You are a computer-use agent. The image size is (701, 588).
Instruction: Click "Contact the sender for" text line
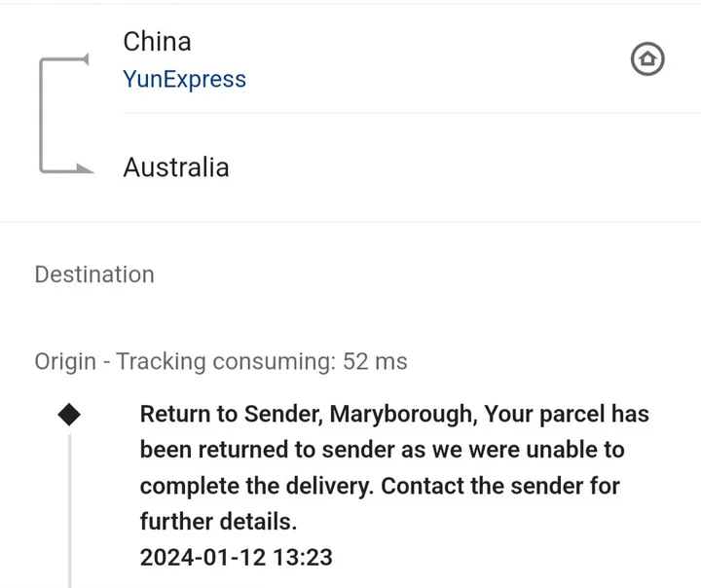[x=380, y=486]
